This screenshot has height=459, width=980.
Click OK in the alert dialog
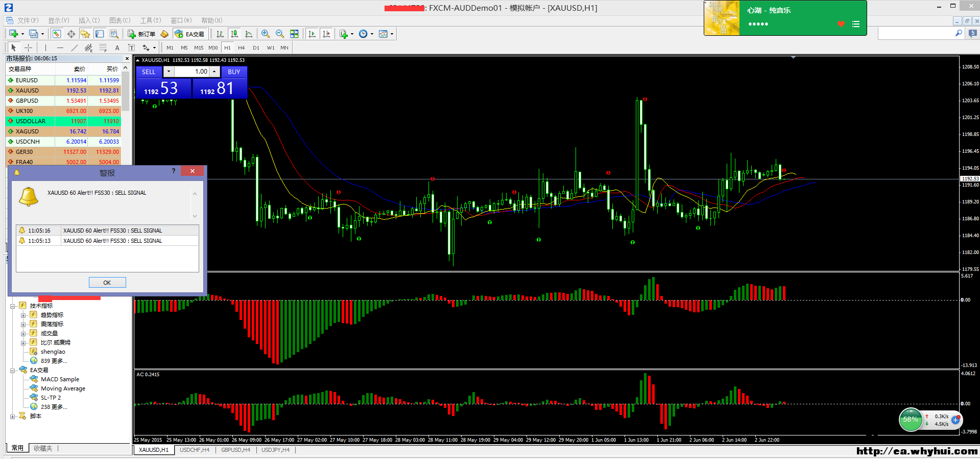[x=107, y=283]
